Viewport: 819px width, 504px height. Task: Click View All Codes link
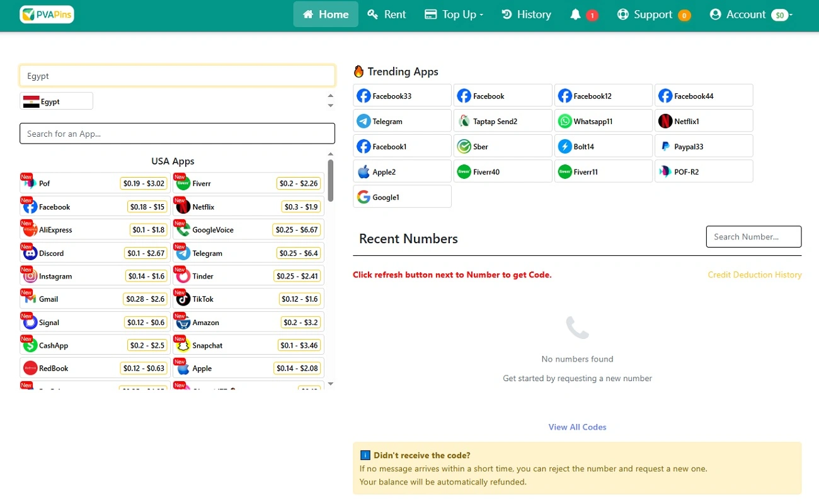click(577, 427)
